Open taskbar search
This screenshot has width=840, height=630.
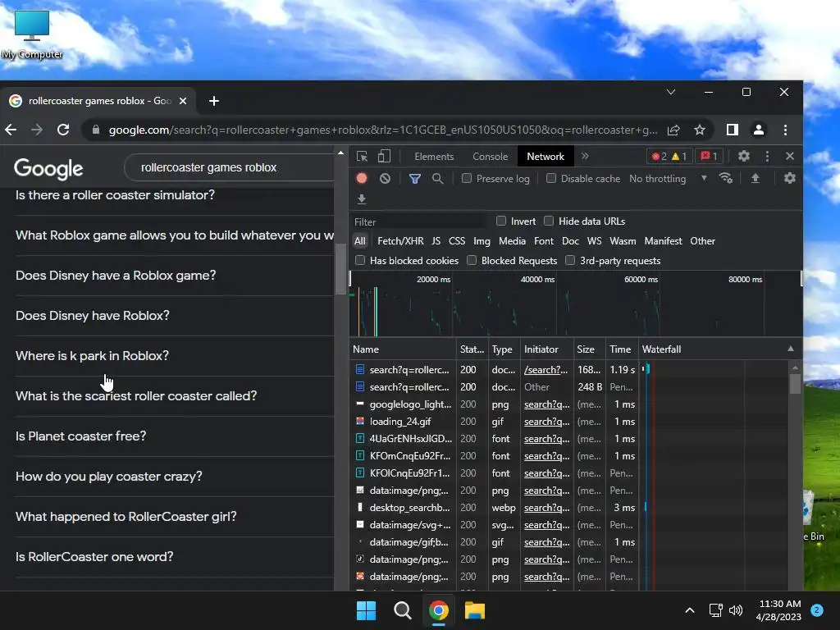point(402,610)
